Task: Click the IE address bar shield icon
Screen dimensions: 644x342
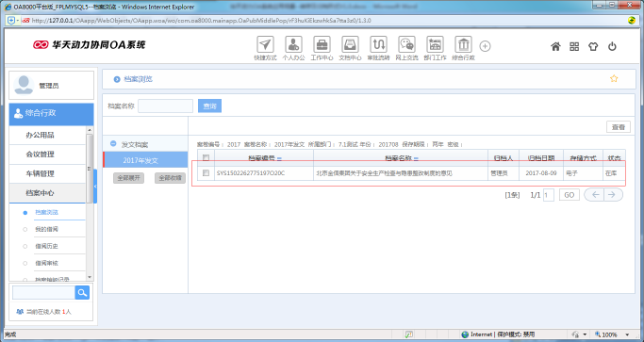Action: (11, 20)
